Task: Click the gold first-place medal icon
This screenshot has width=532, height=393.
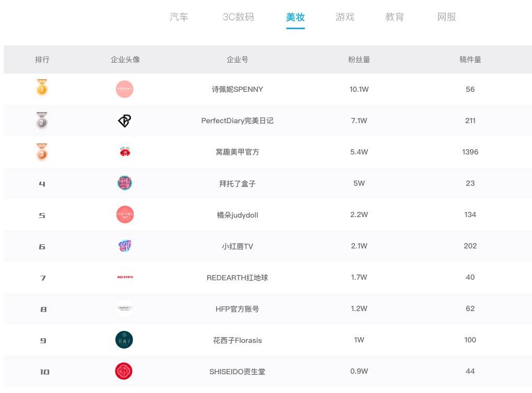Action: 42,88
